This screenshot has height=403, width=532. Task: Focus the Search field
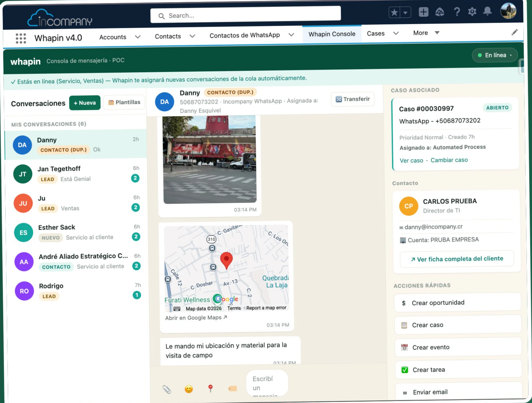(245, 14)
